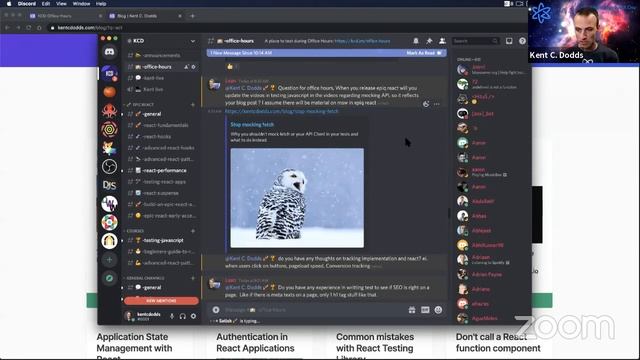Open user settings gear icon
Screen dimensions: 640x360
pos(193,316)
